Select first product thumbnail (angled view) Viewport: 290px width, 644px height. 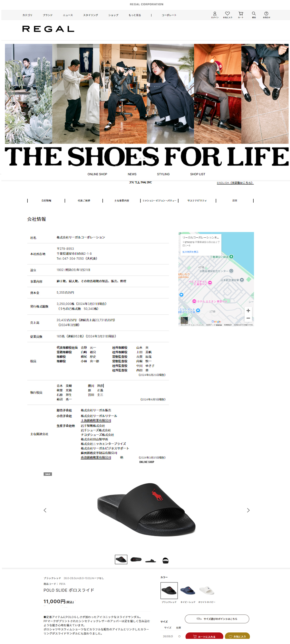pyautogui.click(x=121, y=559)
